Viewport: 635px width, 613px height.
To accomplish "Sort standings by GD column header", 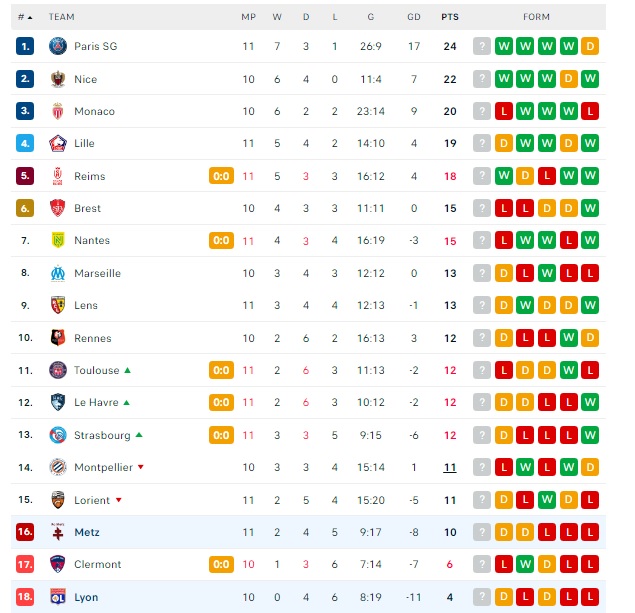I will pos(414,17).
